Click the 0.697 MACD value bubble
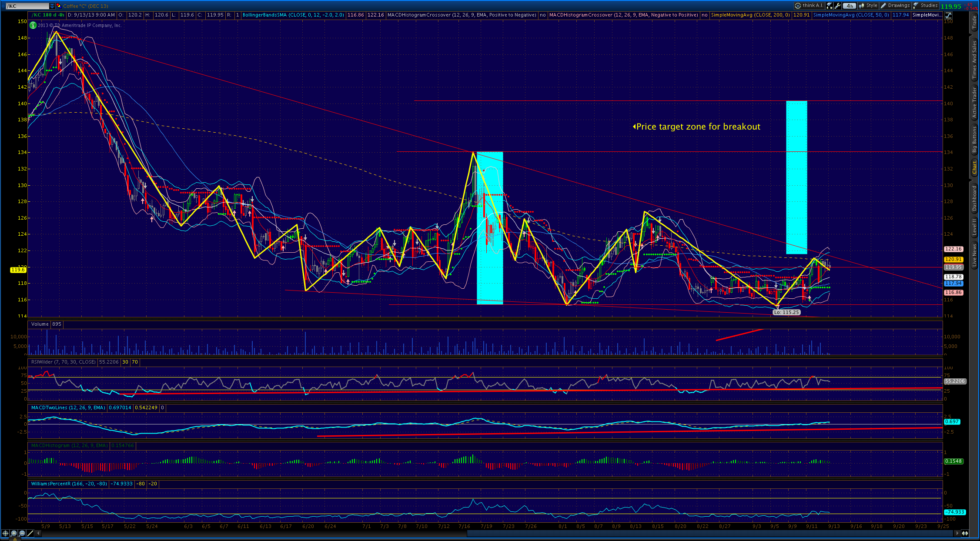This screenshot has width=980, height=541. click(x=952, y=421)
